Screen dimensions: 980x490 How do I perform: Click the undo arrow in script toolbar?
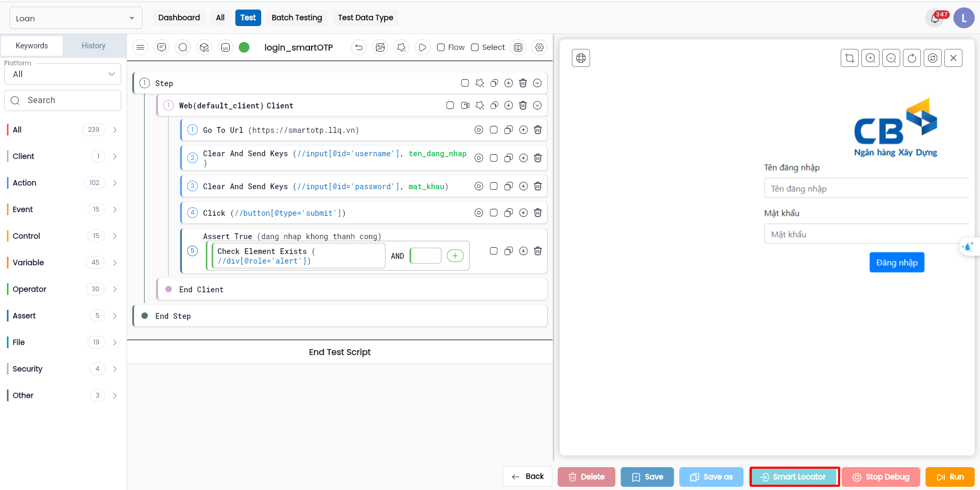(359, 47)
